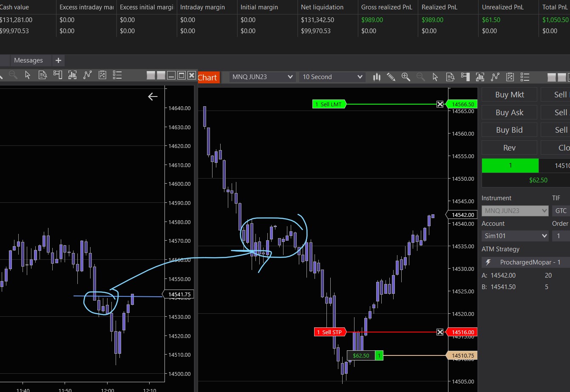Open the MNQ JUN23 instrument selector in toolbar
Viewport: 570px width, 392px height.
click(x=262, y=77)
